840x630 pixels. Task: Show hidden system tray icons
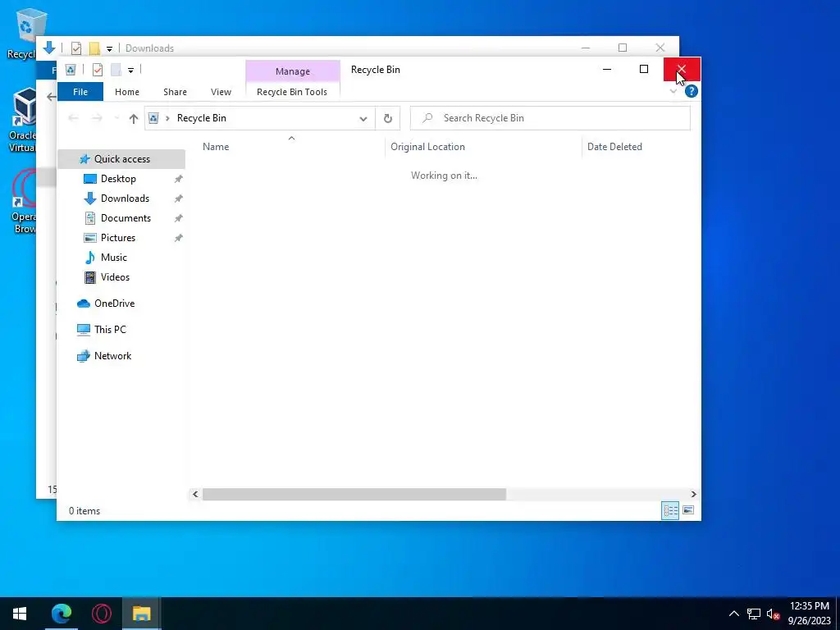[x=734, y=614]
